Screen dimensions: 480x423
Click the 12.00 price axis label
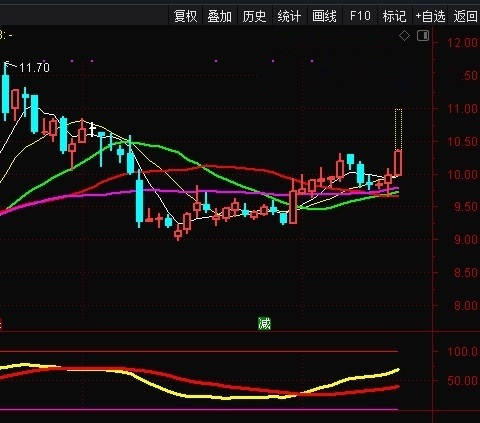(462, 43)
